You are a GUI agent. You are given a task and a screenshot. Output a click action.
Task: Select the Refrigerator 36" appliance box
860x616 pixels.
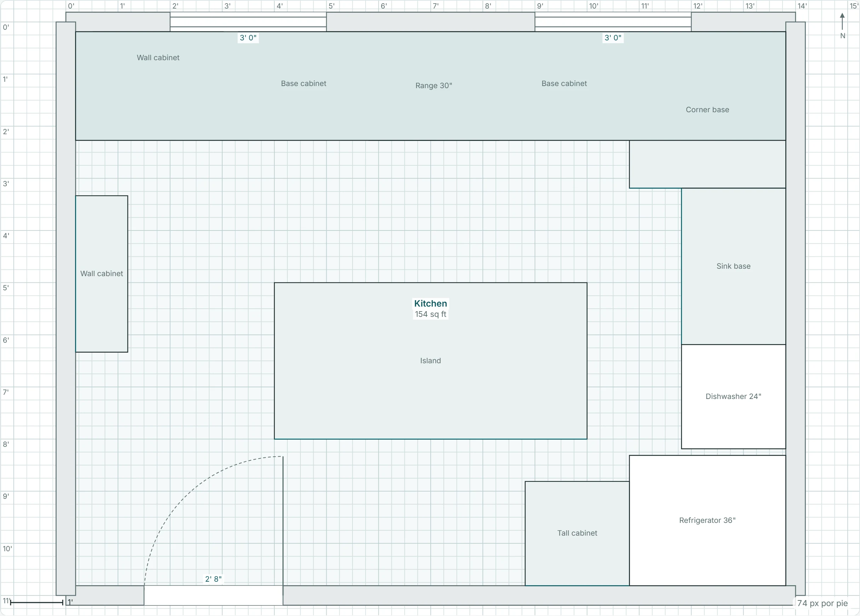[707, 520]
